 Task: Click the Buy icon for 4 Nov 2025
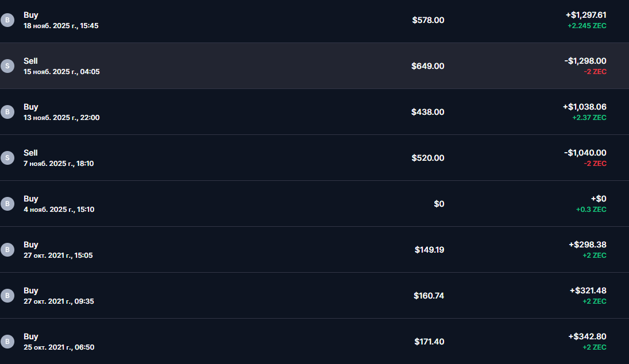(x=7, y=204)
